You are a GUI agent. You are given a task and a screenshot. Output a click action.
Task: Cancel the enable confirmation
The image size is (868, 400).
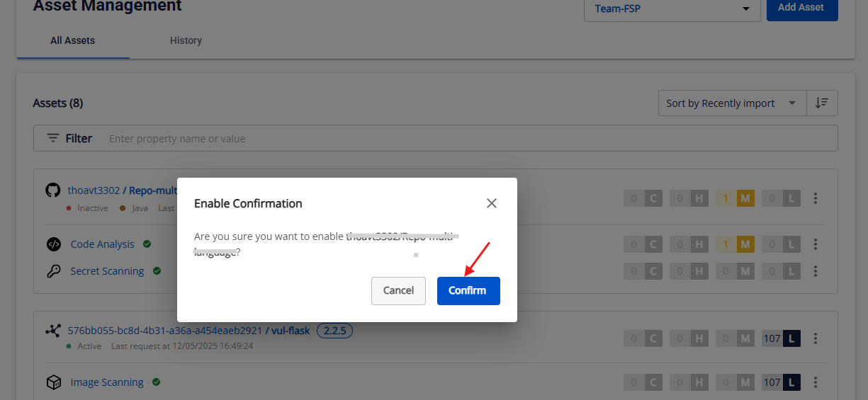pyautogui.click(x=398, y=290)
